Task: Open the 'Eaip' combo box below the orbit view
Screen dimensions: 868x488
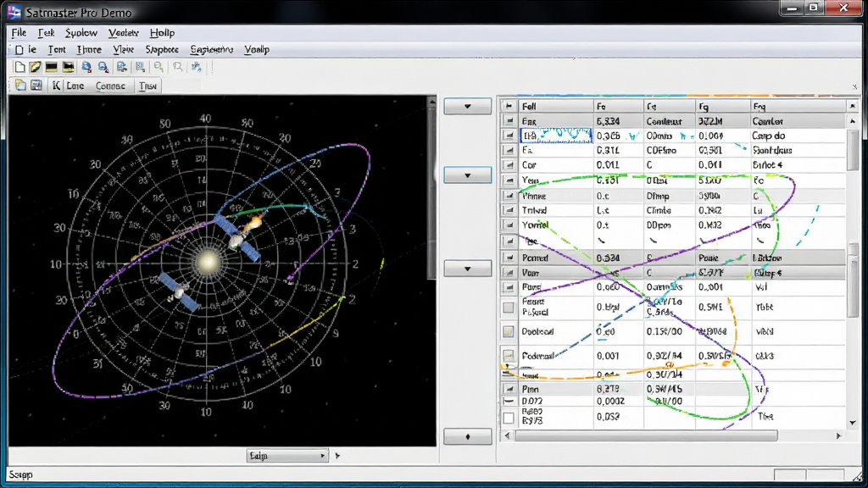Action: [x=287, y=456]
